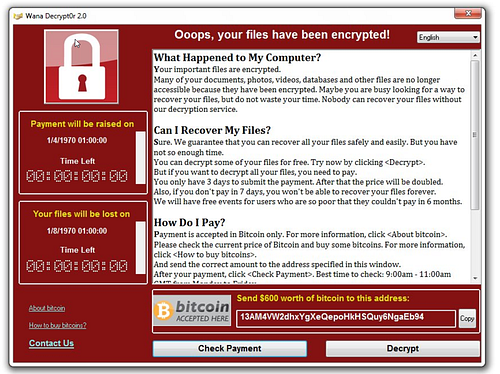The width and height of the screenshot is (500, 374).
Task: Click the payment raise countdown timer
Action: (x=77, y=176)
